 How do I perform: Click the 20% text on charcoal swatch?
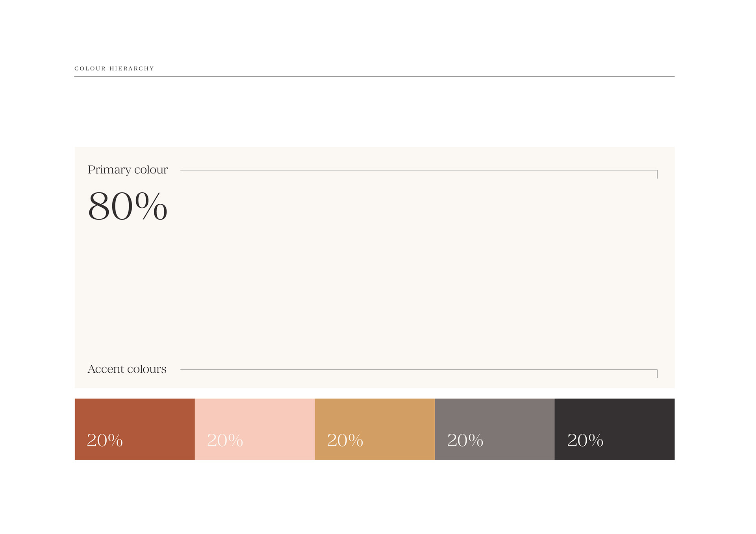pos(585,440)
